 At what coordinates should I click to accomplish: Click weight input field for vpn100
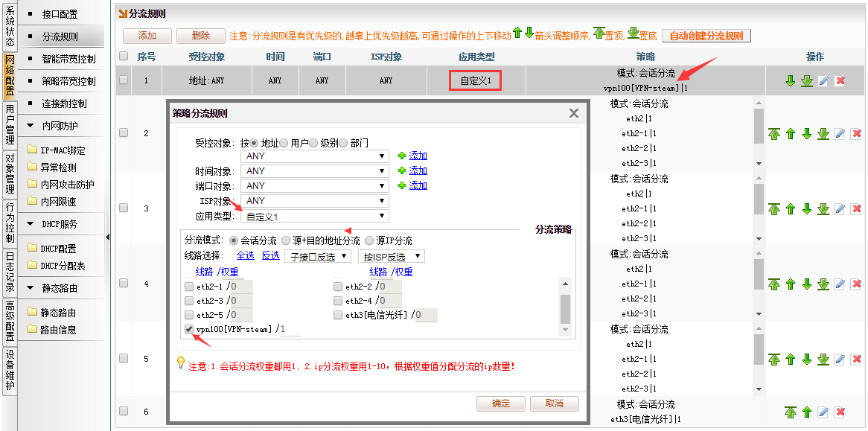coord(290,329)
